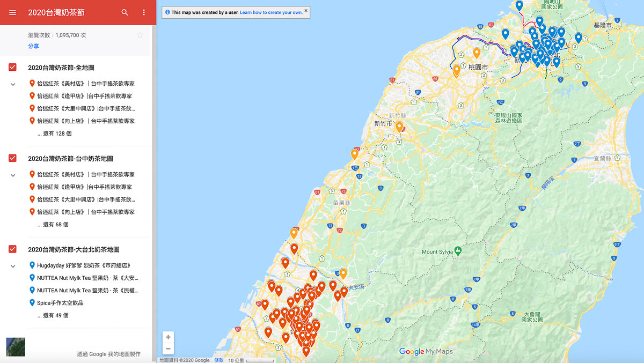Expand the '還有 68 個' remaining items
Viewport: 644px width, 363px height.
tap(53, 225)
